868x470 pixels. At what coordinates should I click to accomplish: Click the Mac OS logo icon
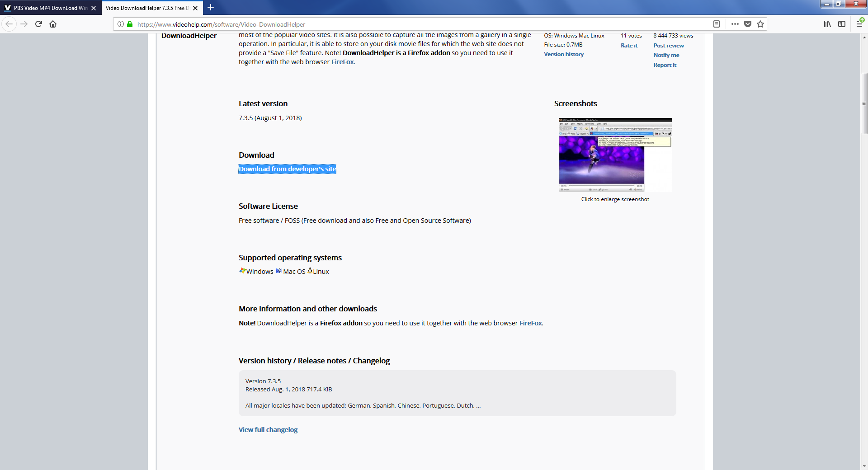279,271
